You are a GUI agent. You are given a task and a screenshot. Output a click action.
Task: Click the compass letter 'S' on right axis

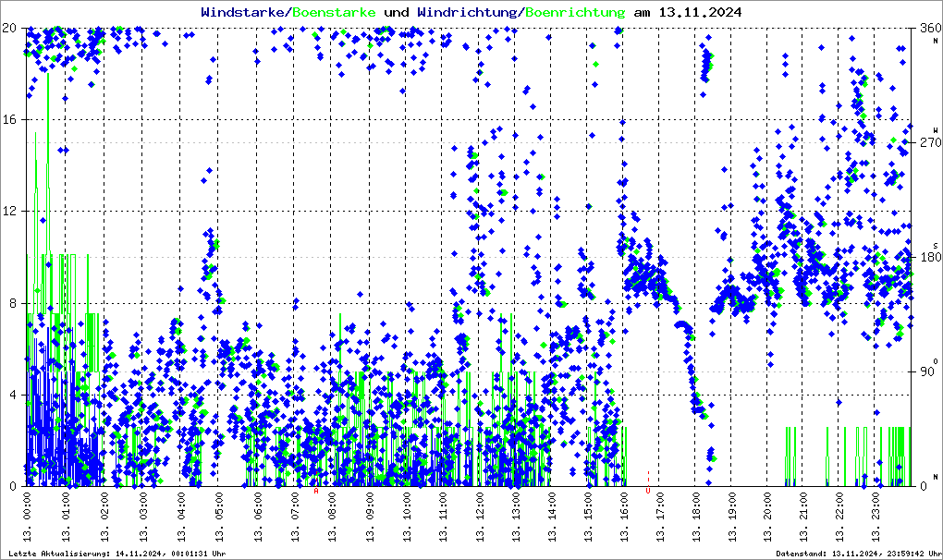[936, 245]
